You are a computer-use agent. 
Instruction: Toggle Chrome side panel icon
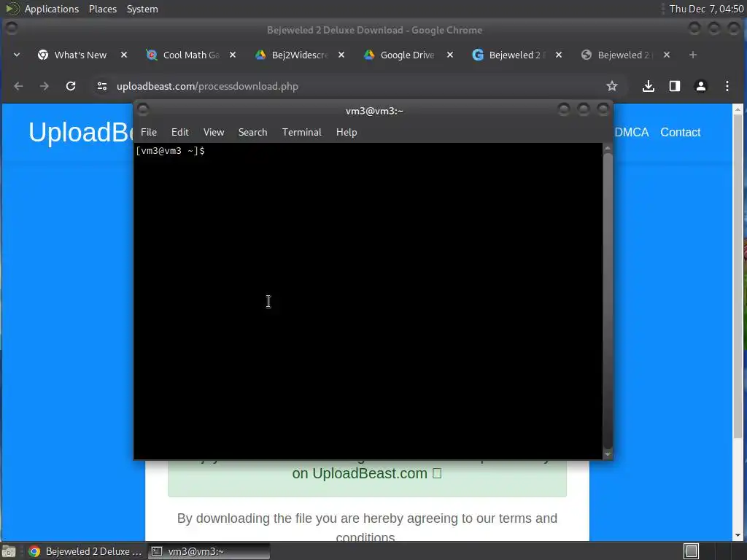click(x=675, y=86)
